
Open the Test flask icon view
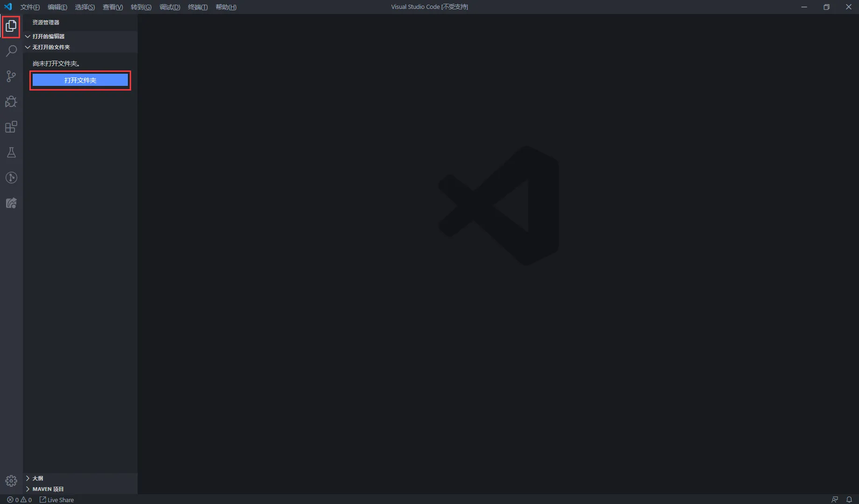point(11,152)
